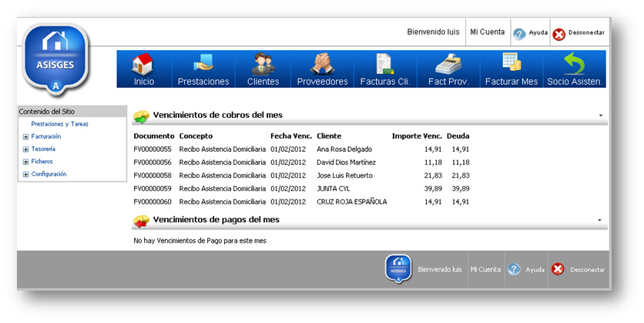Click the blue Ayuda question mark icon in header
The width and height of the screenshot is (644, 323).
519,34
